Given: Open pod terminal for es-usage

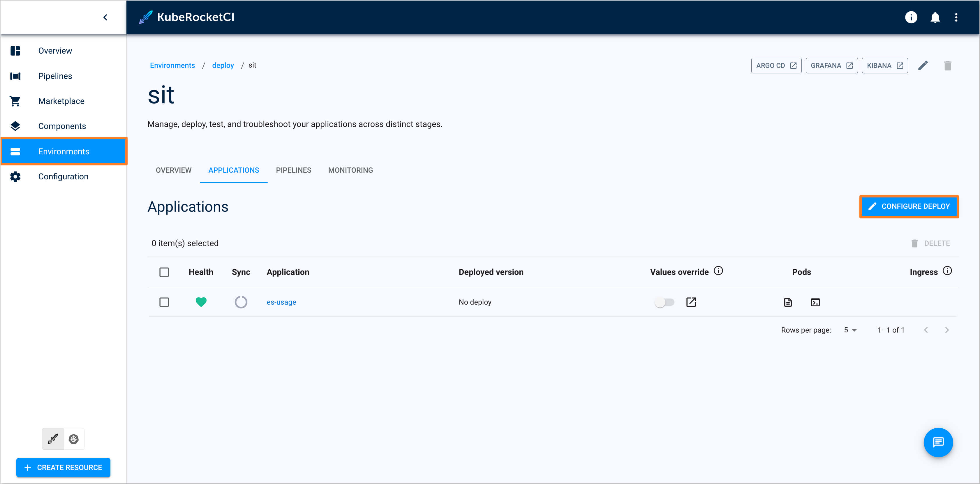Looking at the screenshot, I should [x=815, y=302].
